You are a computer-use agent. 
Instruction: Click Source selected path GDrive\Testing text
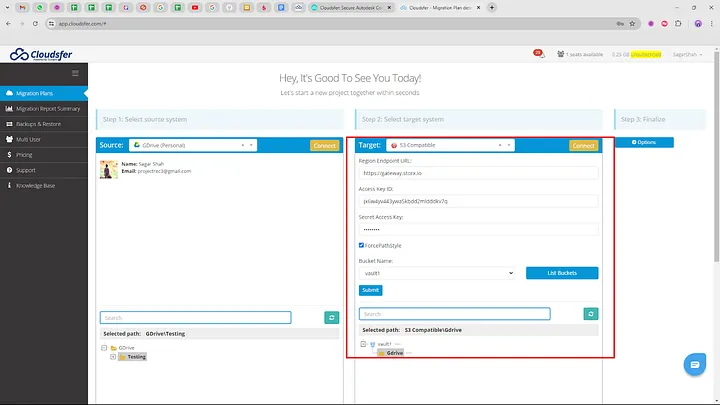[165, 334]
